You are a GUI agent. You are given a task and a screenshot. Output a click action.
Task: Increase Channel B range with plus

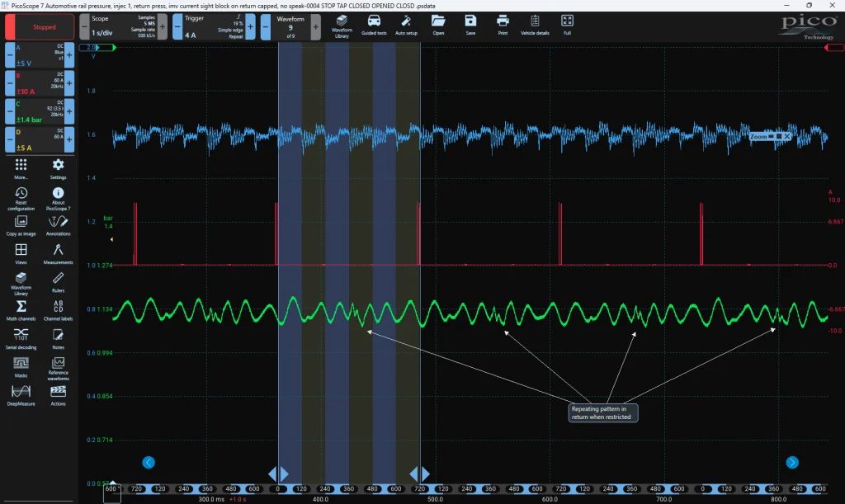pos(69,83)
